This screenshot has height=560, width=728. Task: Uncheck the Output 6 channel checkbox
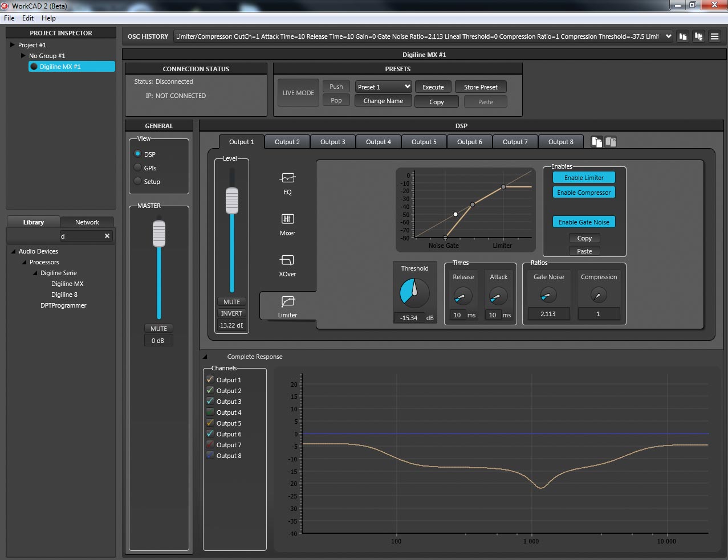(210, 434)
